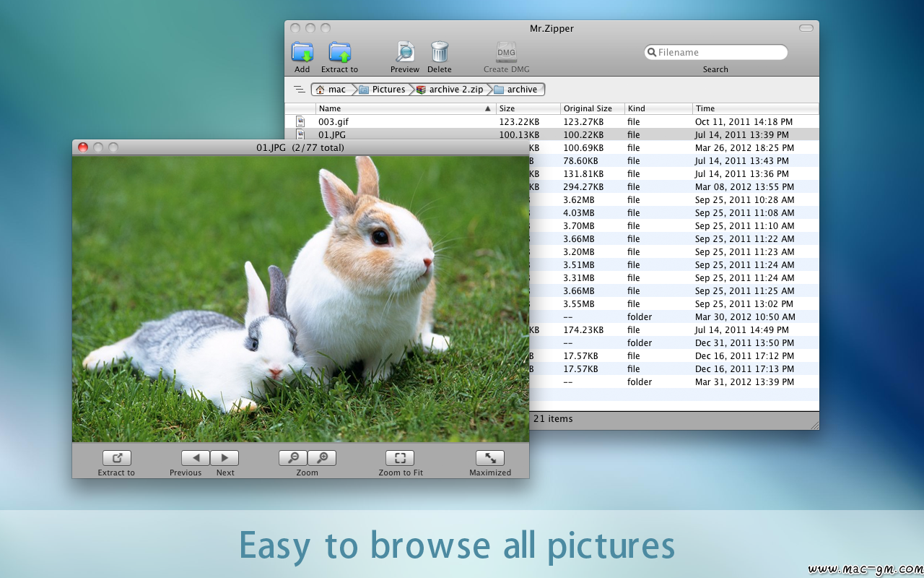The width and height of the screenshot is (924, 578).
Task: Click the 01.JPG (2/77 total) window title
Action: 300,147
